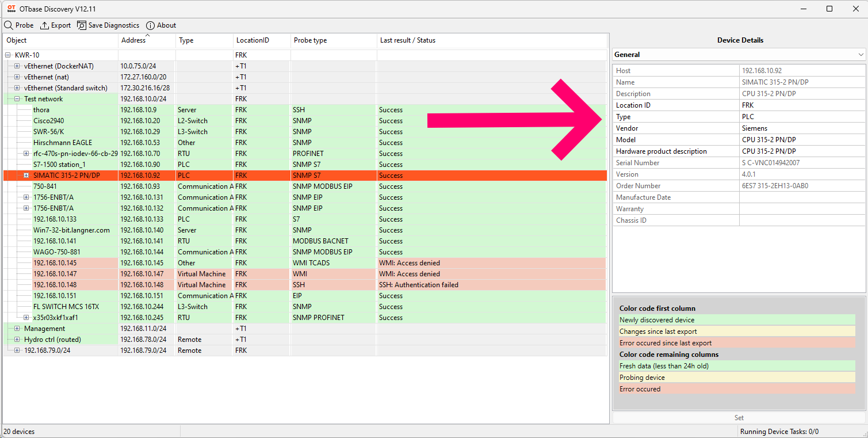Viewport: 868px width, 438px height.
Task: Click Hardware product description value field
Action: pos(802,151)
